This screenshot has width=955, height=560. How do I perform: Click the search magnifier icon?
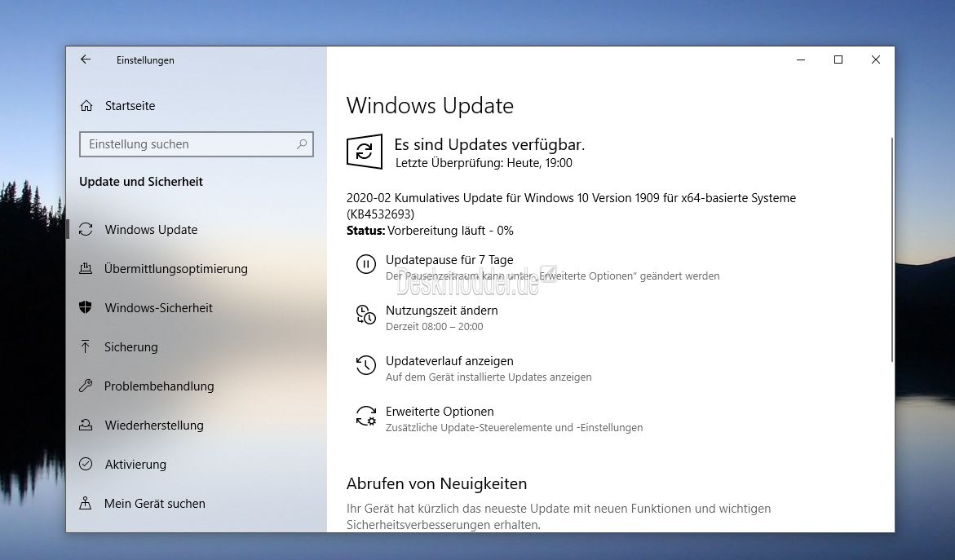click(302, 144)
